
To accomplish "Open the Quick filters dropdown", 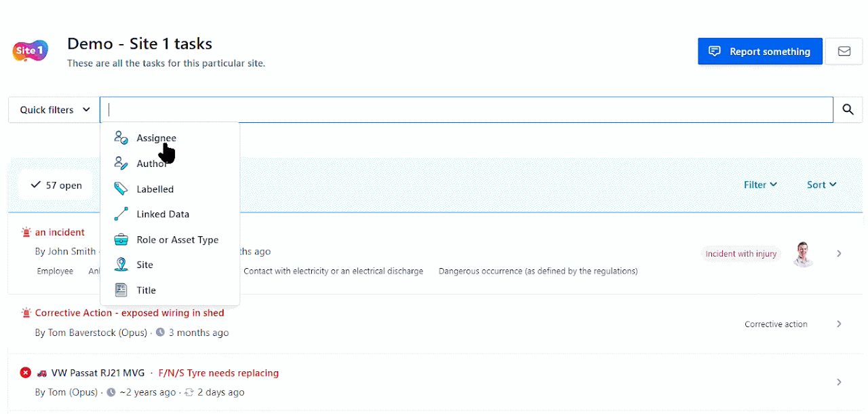I will pyautogui.click(x=54, y=110).
